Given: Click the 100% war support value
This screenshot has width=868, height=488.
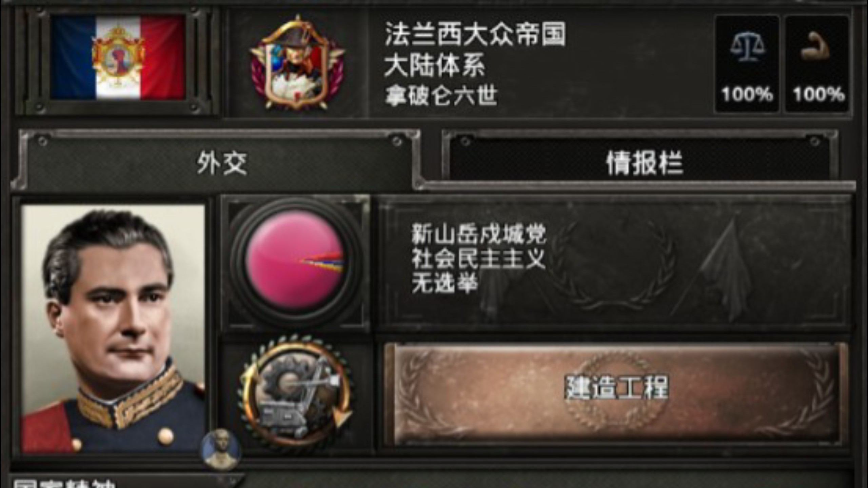Looking at the screenshot, I should pyautogui.click(x=818, y=94).
